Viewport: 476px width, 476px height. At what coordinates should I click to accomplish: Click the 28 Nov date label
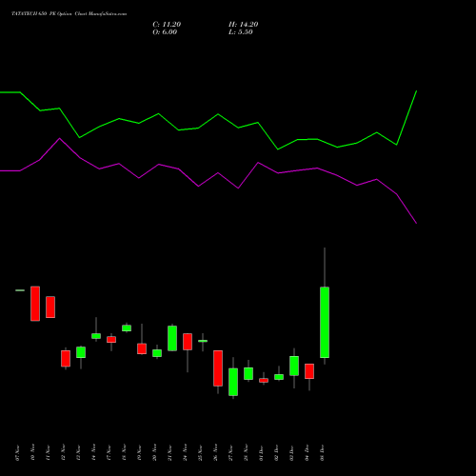pyautogui.click(x=247, y=453)
